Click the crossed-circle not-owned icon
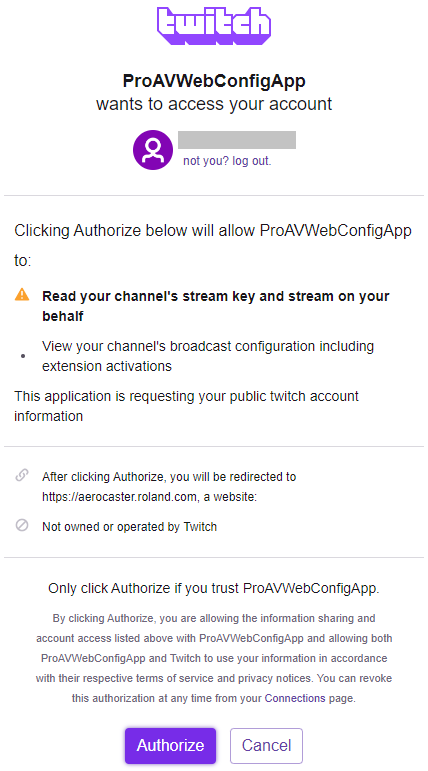Image resolution: width=428 pixels, height=771 pixels. tap(22, 526)
